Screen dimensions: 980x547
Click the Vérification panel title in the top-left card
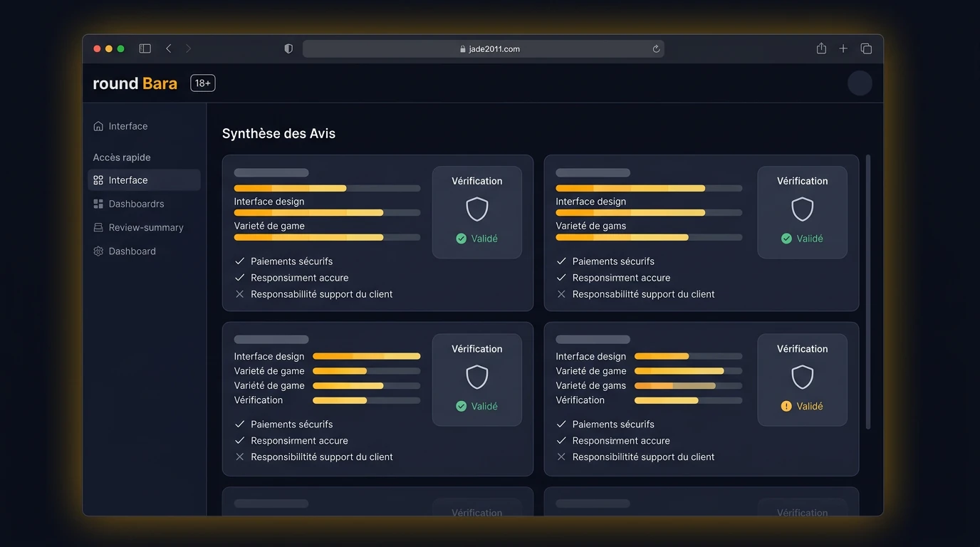(477, 181)
